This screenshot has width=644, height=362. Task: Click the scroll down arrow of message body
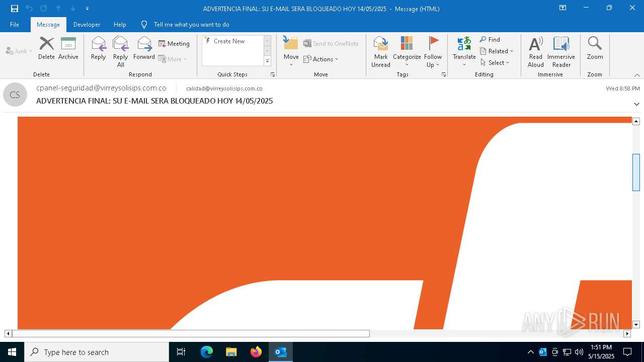pyautogui.click(x=636, y=325)
